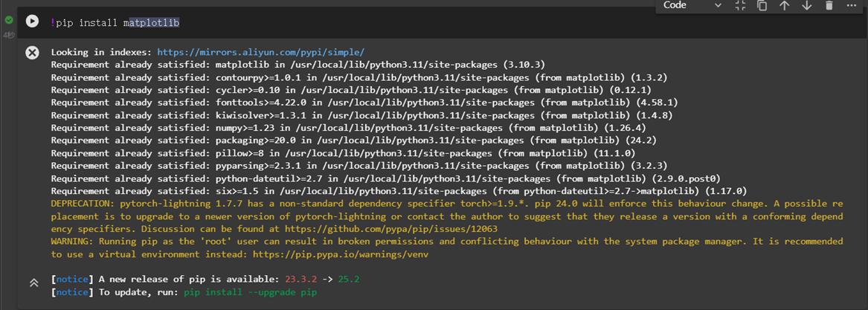The height and width of the screenshot is (310, 868).
Task: Click the 'six>=1.5' requirement line
Action: [399, 191]
